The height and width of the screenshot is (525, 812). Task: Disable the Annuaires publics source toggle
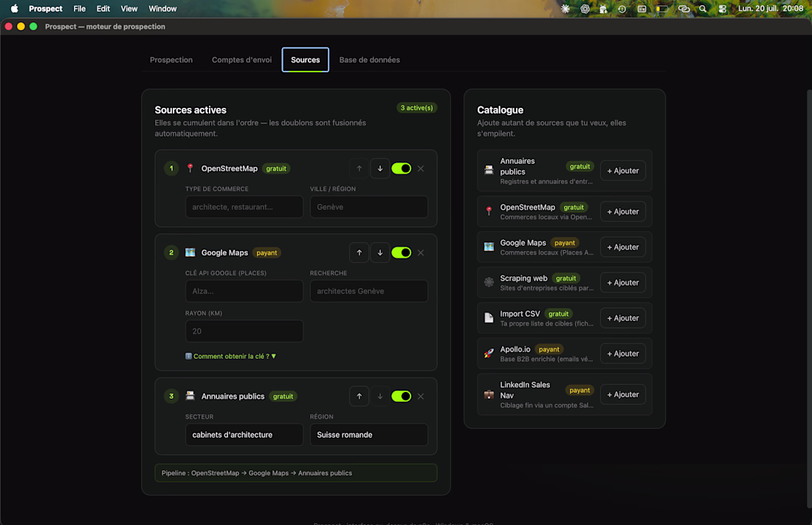pyautogui.click(x=402, y=396)
